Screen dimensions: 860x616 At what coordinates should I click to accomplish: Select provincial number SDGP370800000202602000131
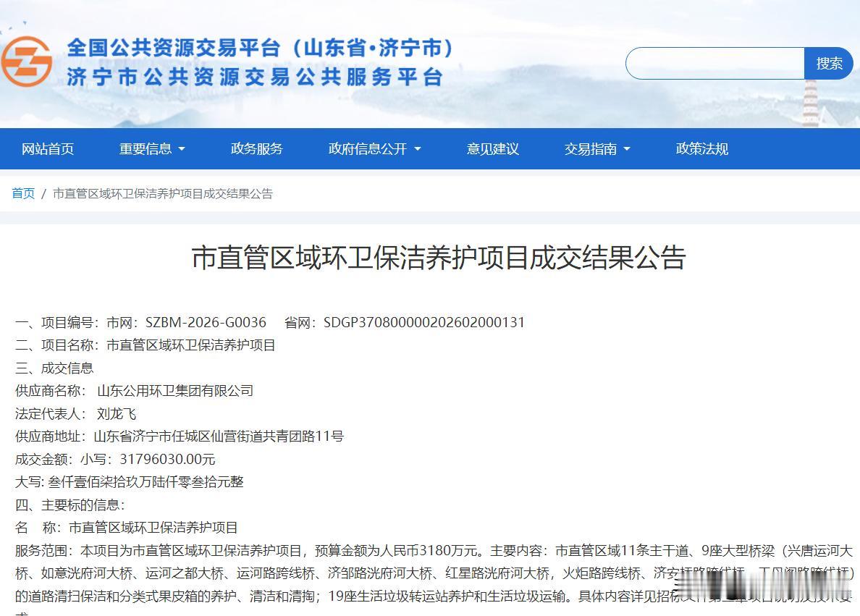click(424, 322)
